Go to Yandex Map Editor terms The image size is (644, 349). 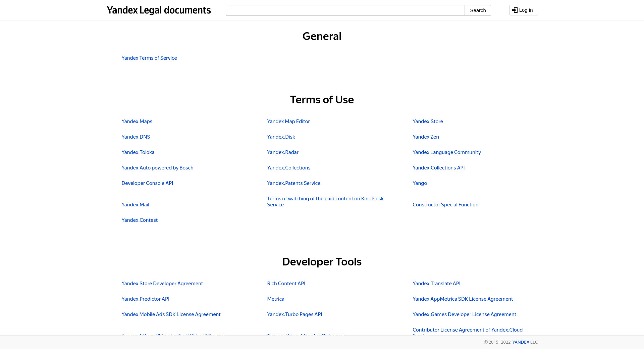pyautogui.click(x=288, y=121)
